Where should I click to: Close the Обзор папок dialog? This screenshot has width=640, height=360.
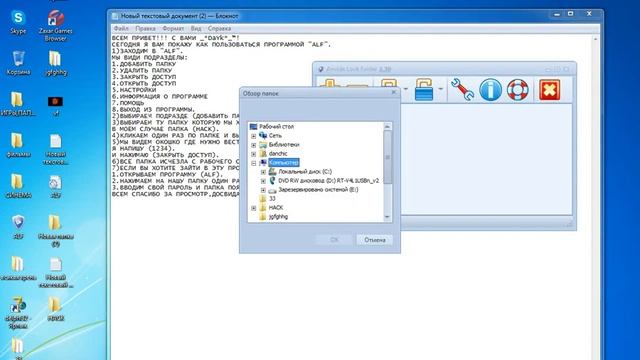pos(393,93)
